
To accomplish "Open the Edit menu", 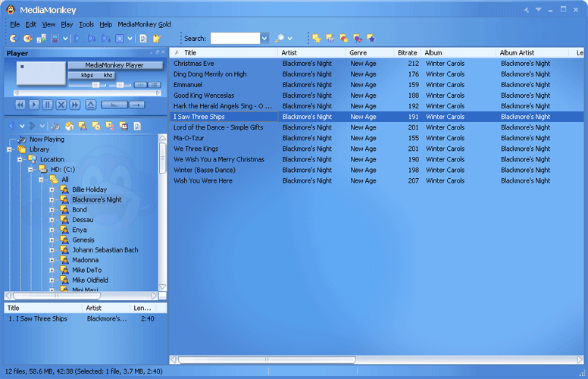I will click(x=30, y=24).
